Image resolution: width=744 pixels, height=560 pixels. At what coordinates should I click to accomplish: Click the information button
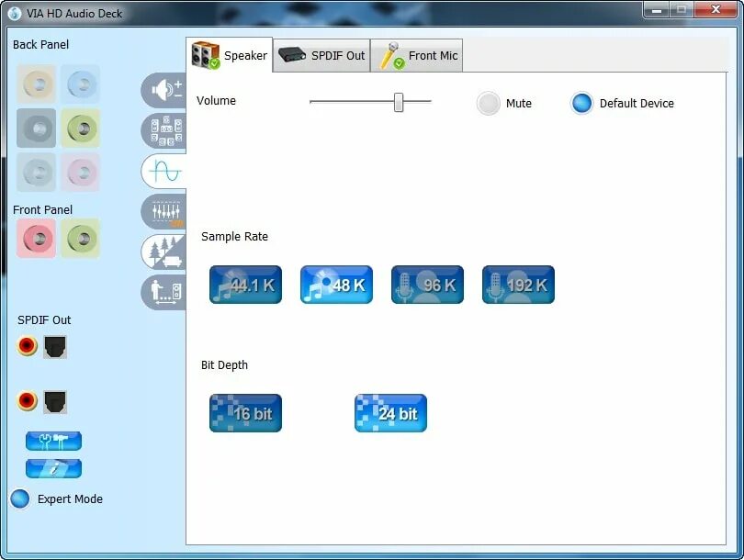[x=52, y=468]
